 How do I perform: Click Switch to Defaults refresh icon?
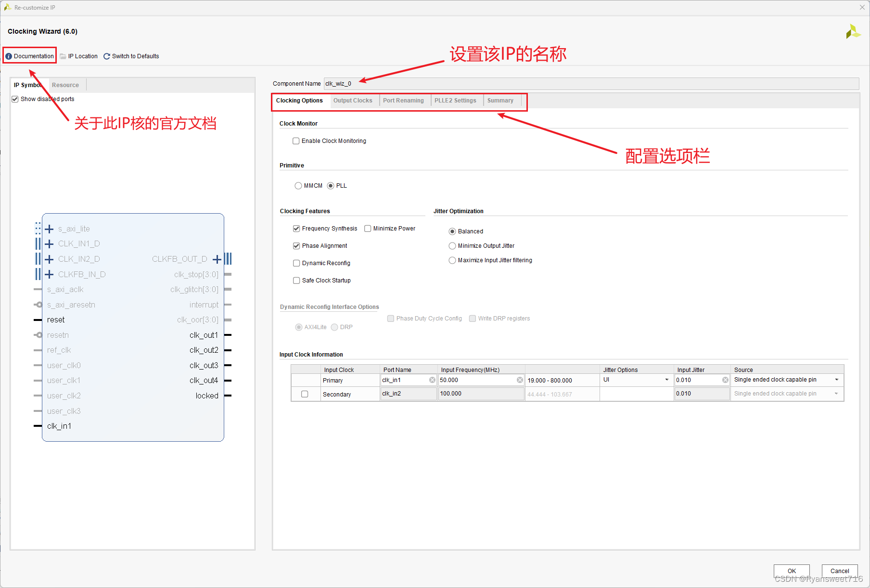107,56
